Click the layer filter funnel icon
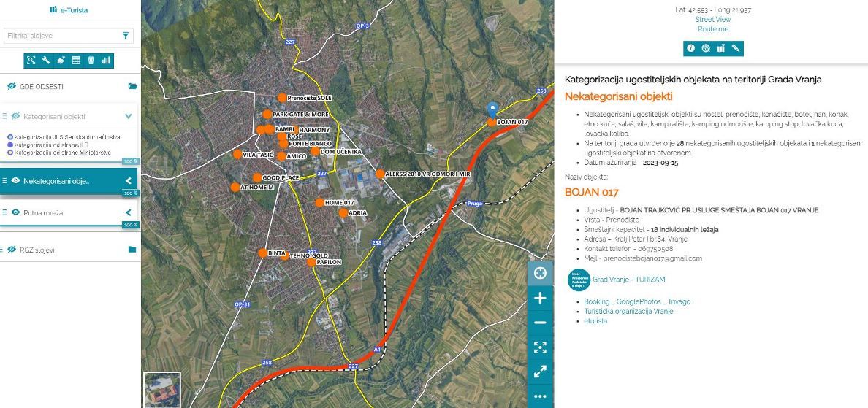 pyautogui.click(x=126, y=36)
